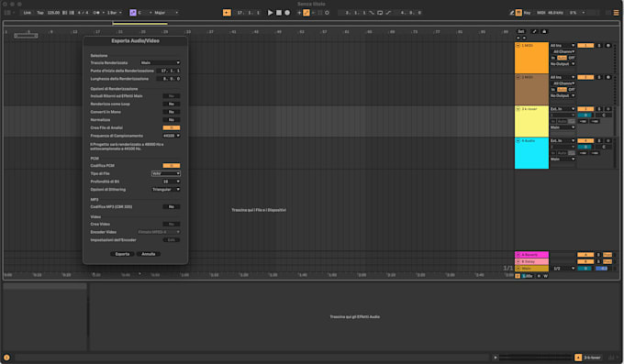Image resolution: width=624 pixels, height=364 pixels.
Task: Fold the 2 MIDI track with its triangle
Action: click(518, 77)
